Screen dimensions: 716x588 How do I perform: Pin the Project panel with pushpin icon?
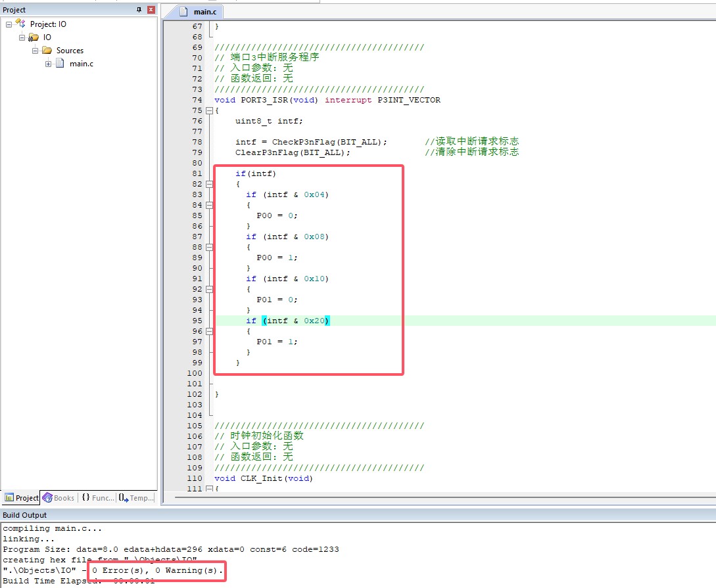click(139, 10)
